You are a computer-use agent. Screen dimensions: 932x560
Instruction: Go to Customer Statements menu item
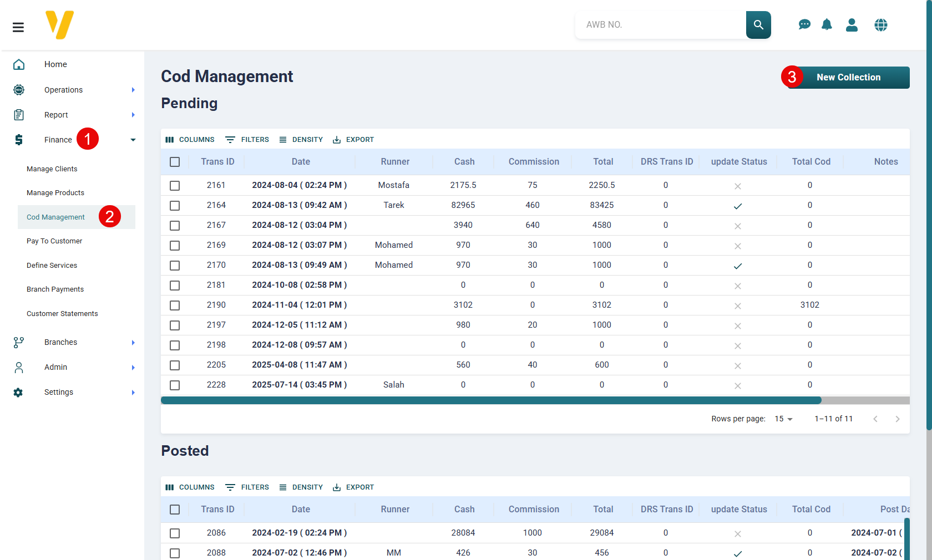(x=62, y=314)
